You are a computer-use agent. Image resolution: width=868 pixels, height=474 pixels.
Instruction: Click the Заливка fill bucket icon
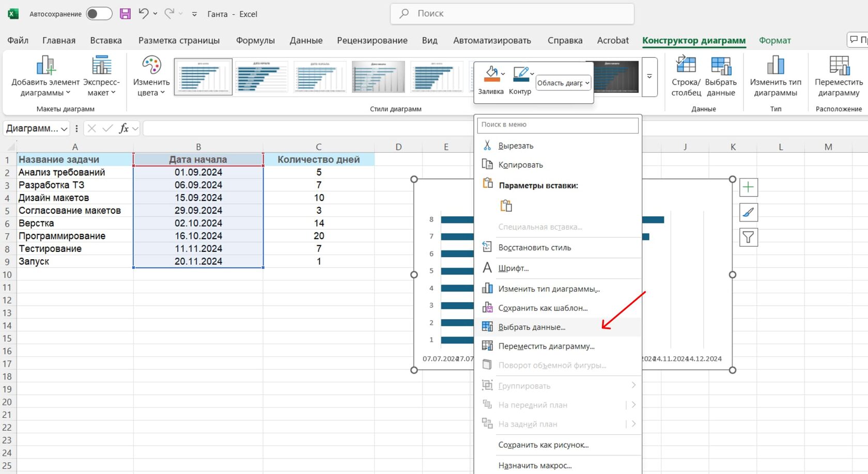point(491,74)
